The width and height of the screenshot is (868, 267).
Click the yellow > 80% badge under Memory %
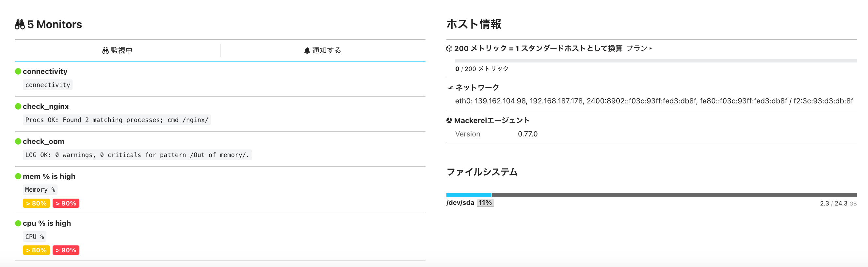(36, 203)
